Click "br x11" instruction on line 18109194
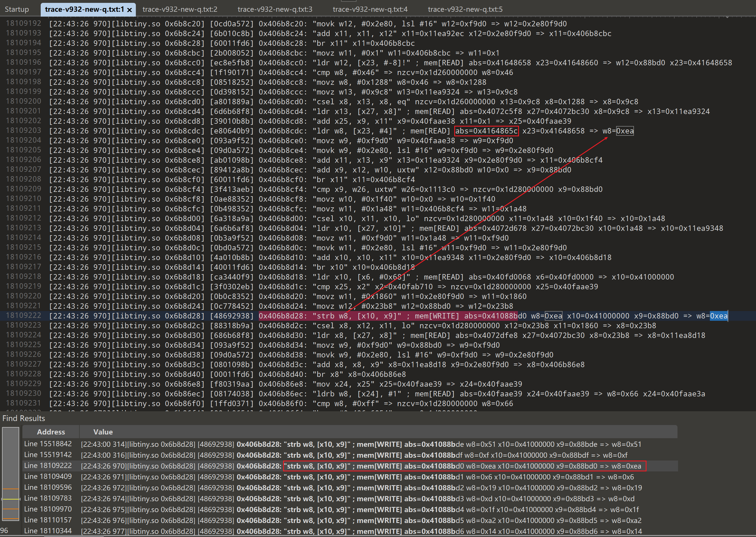 (330, 43)
